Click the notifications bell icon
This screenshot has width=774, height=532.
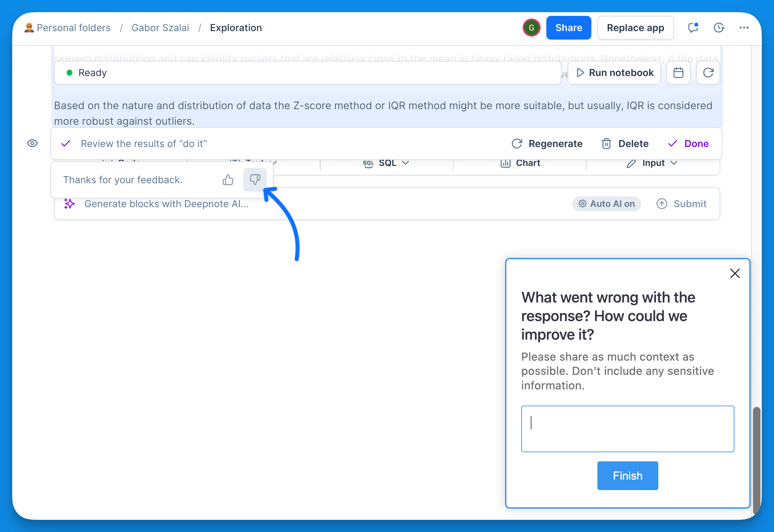click(693, 28)
